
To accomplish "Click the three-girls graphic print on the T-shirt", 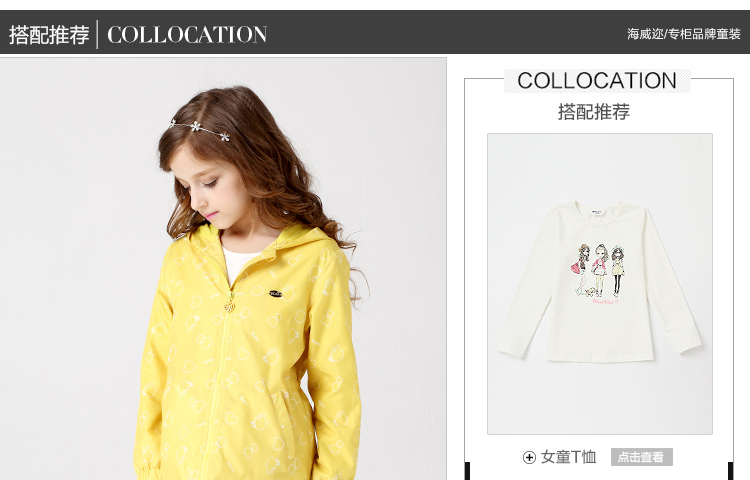I will [597, 273].
